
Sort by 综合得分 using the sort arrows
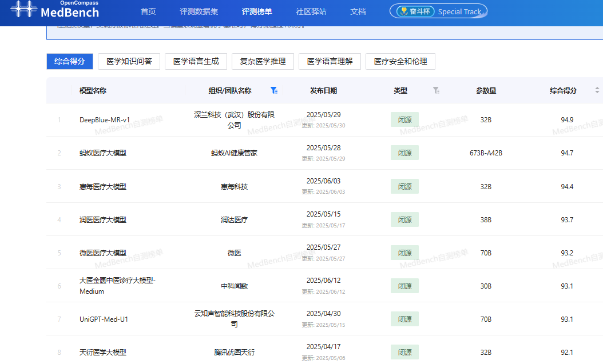pos(597,90)
